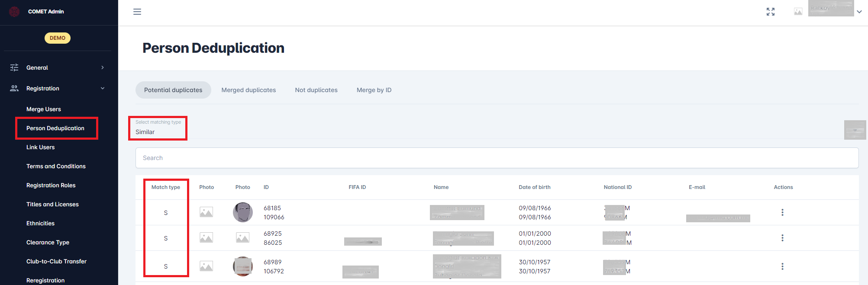Screen dimensions: 868x285
Task: Open Merge Users in sidebar
Action: coord(44,109)
